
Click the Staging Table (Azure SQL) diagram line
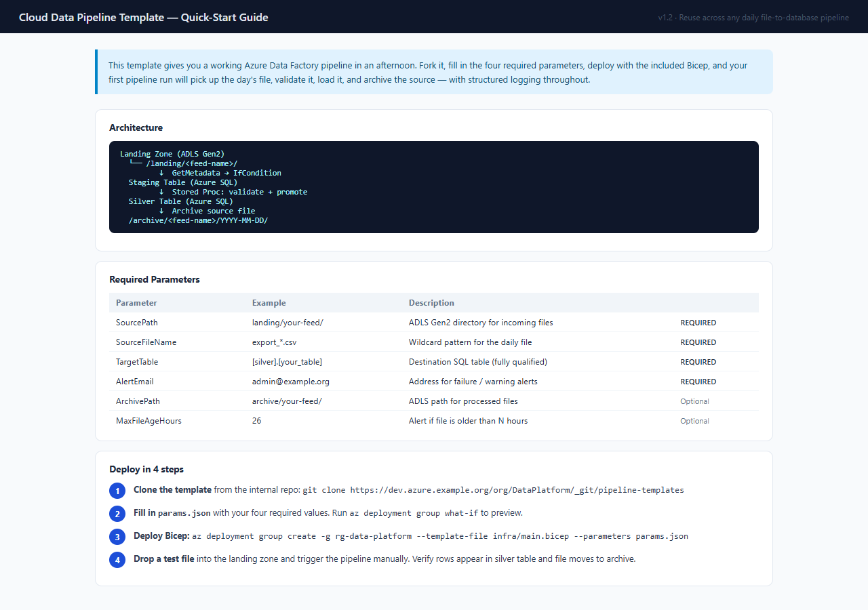(183, 182)
